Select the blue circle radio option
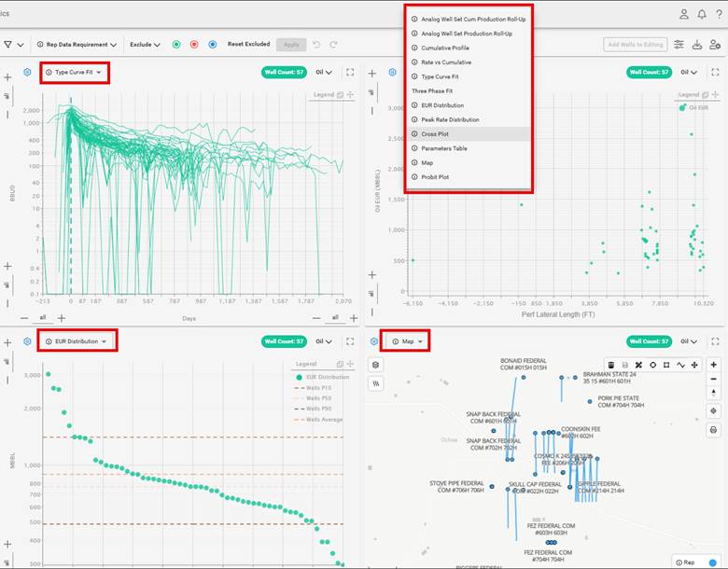The width and height of the screenshot is (728, 569). (213, 44)
